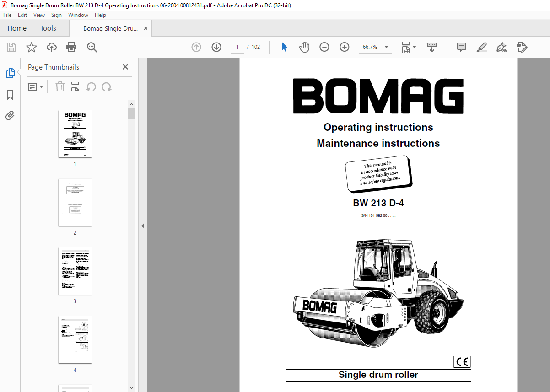
Task: Open the Attachments paperclip panel
Action: [10, 116]
